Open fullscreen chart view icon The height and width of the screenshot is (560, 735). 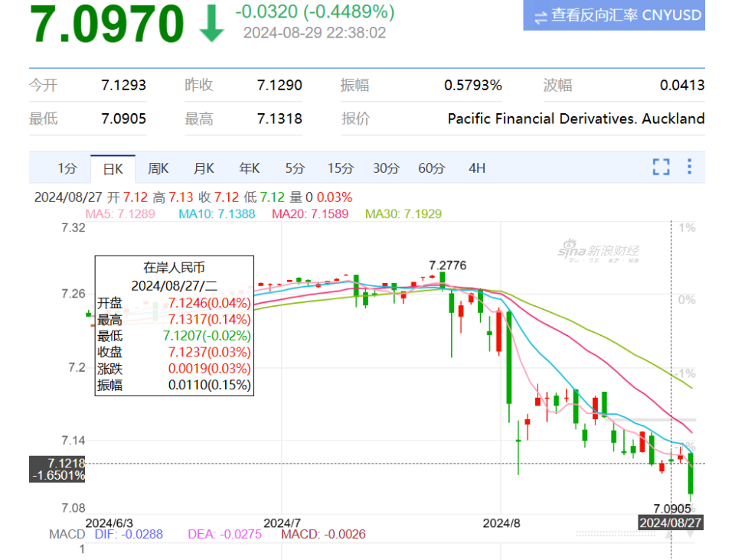(661, 167)
